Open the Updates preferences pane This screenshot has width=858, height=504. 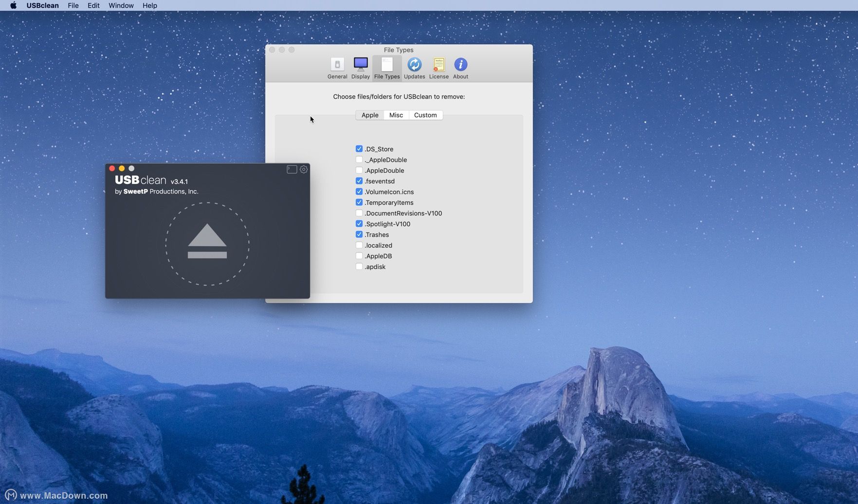(414, 68)
